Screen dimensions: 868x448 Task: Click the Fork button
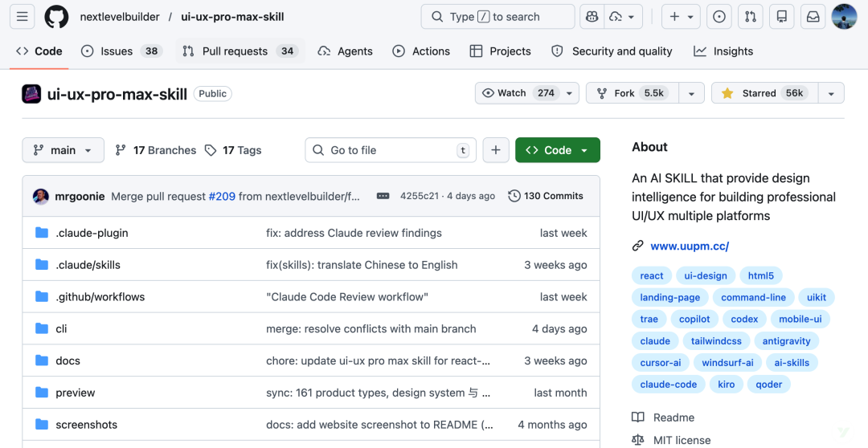633,93
